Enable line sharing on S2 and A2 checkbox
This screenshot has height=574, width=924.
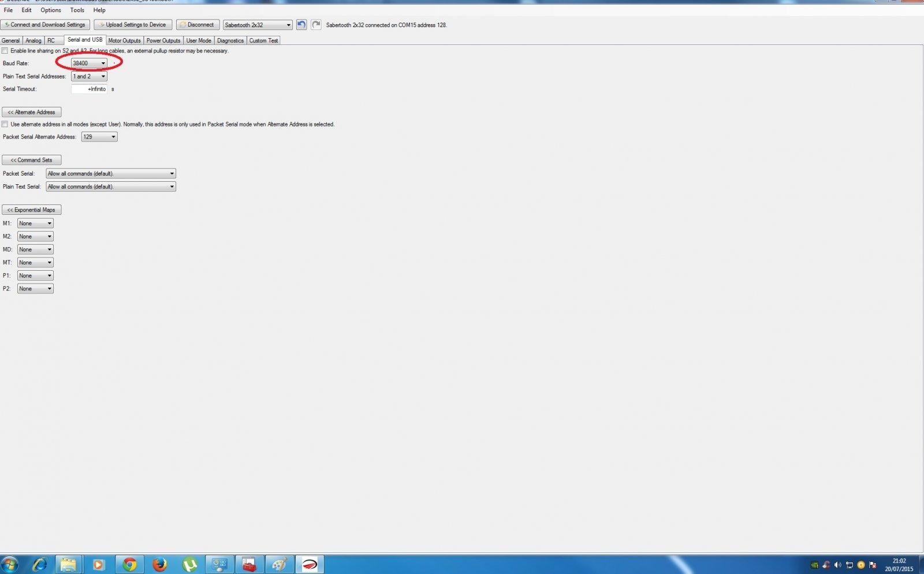point(5,51)
